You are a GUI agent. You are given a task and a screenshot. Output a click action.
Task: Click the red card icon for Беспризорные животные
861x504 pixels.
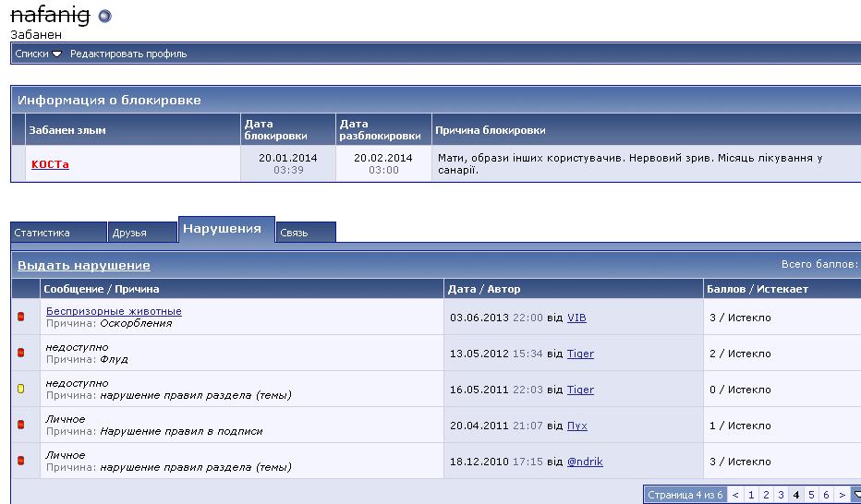tap(21, 318)
